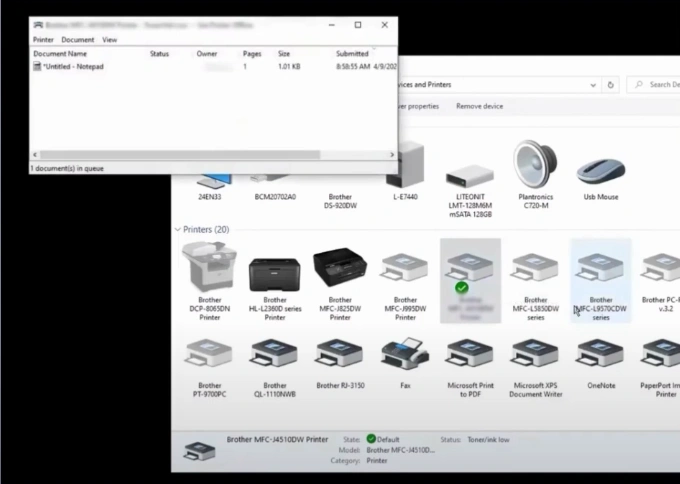Open the Document menu in queue window
This screenshot has height=484, width=680.
click(78, 40)
